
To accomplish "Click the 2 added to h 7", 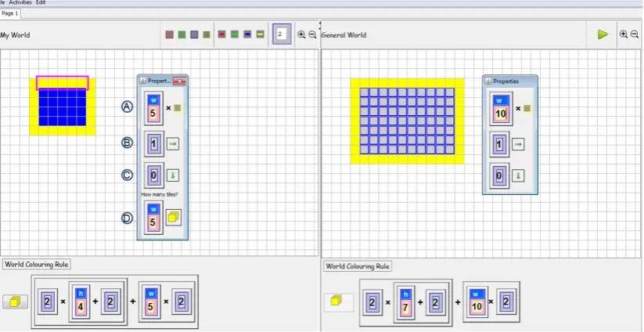I will pyautogui.click(x=436, y=302).
